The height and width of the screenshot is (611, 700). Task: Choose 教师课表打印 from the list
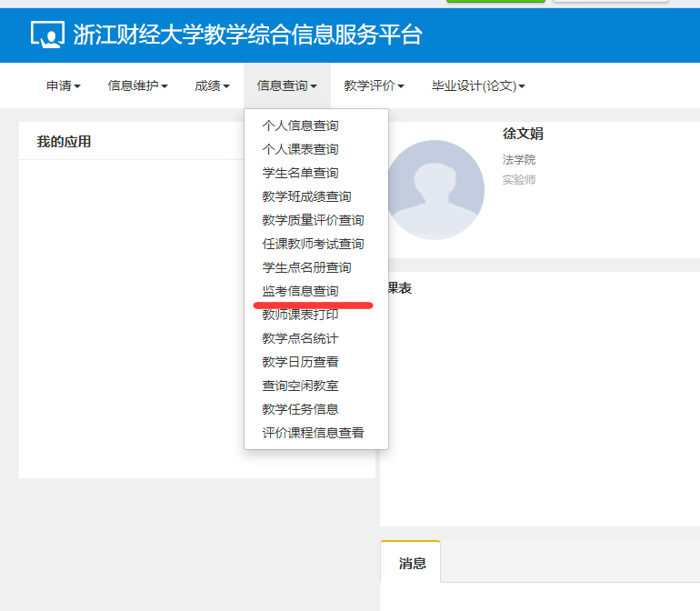point(300,315)
